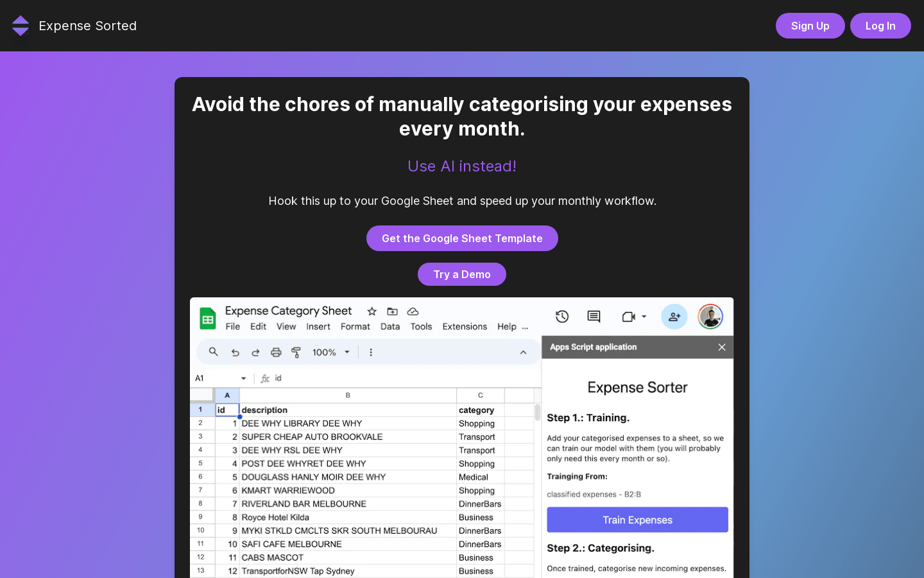Open the toolbar three-dot more menu
The height and width of the screenshot is (578, 924).
(371, 353)
